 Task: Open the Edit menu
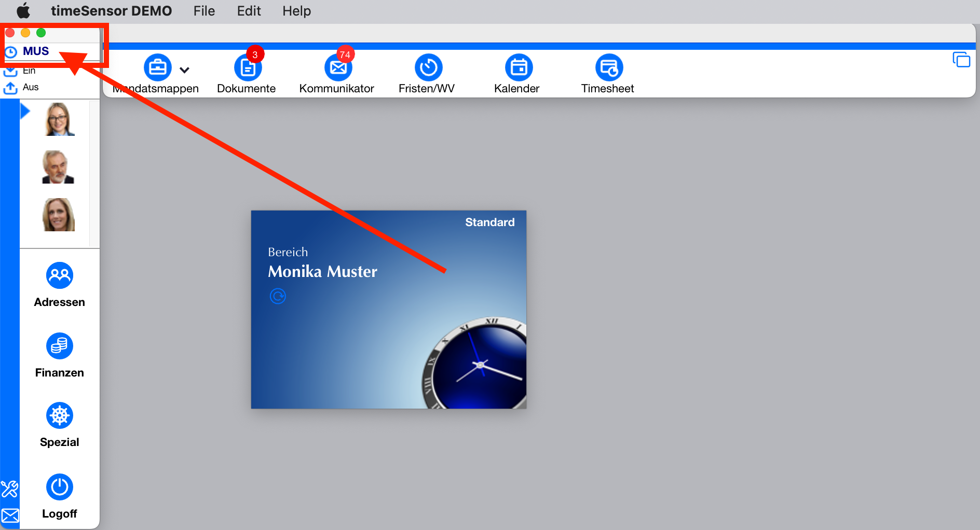pyautogui.click(x=249, y=11)
